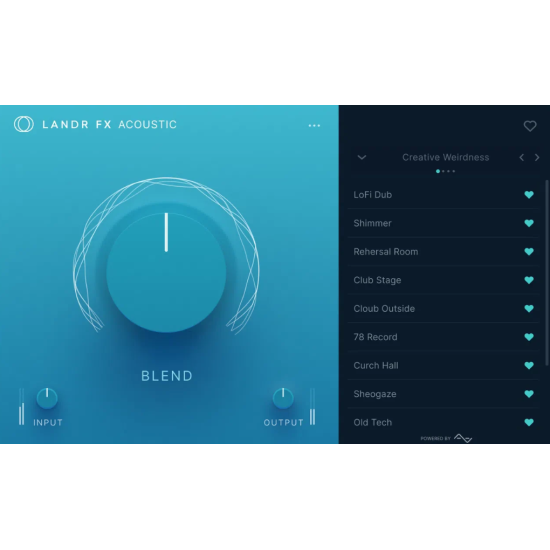Expand the preset category chevron dropdown

362,157
